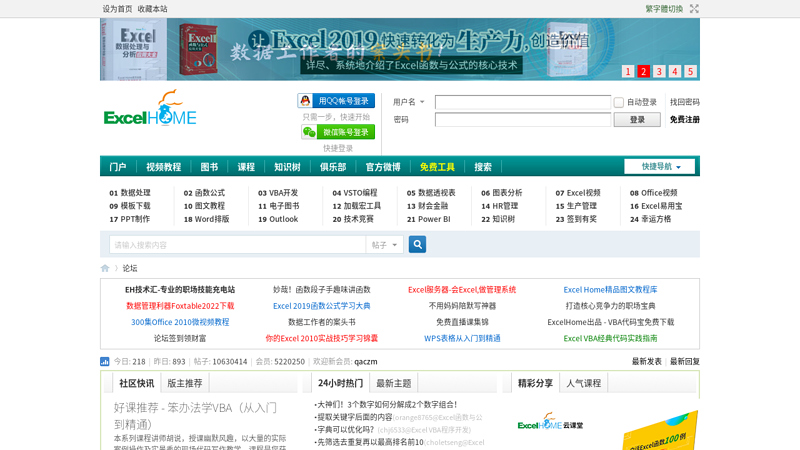Switch banner to slide 1
The width and height of the screenshot is (800, 450).
click(628, 71)
